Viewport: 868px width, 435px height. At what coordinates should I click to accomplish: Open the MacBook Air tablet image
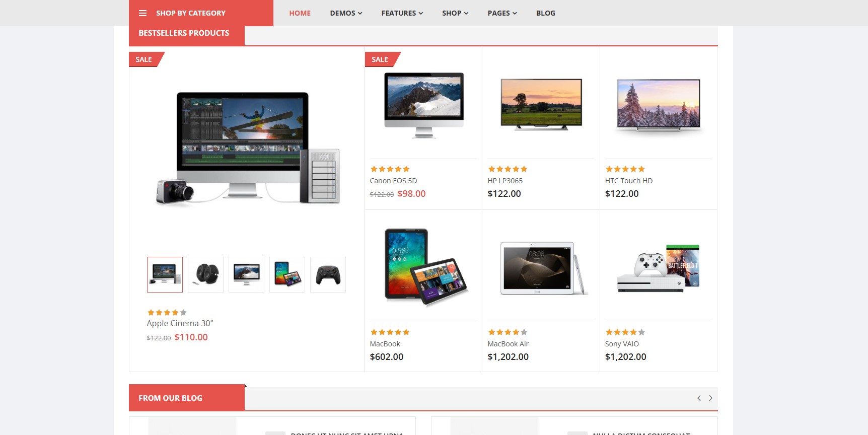[x=544, y=268]
